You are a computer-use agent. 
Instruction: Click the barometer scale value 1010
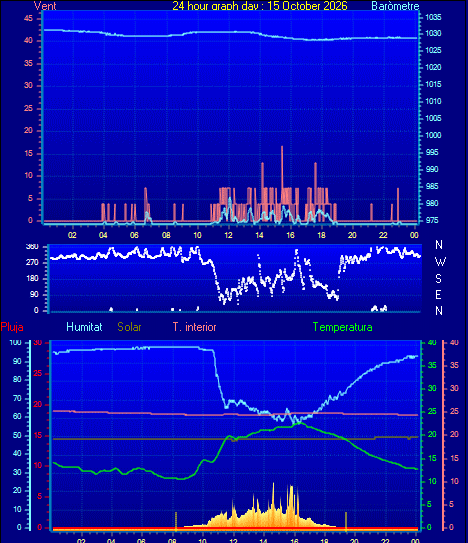[433, 101]
